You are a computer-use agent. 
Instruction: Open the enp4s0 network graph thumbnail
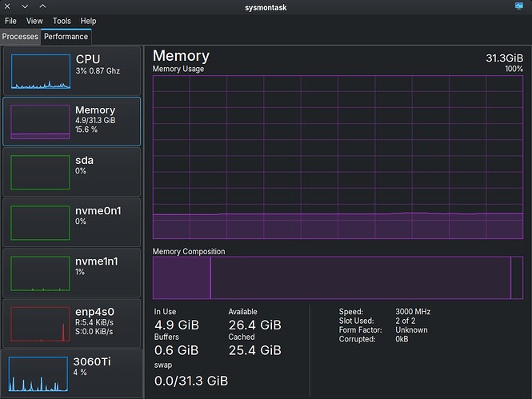pyautogui.click(x=40, y=323)
